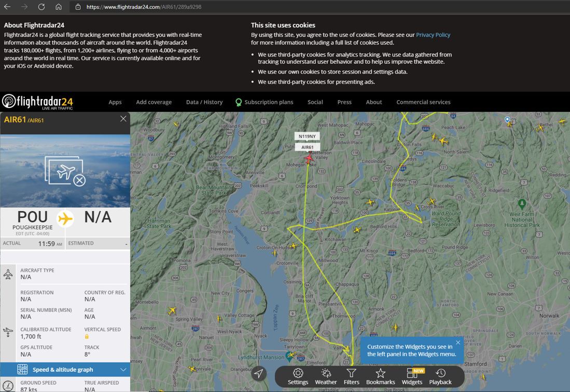570x392 pixels.
Task: Click the AIR61 flight title in panel header
Action: point(15,120)
